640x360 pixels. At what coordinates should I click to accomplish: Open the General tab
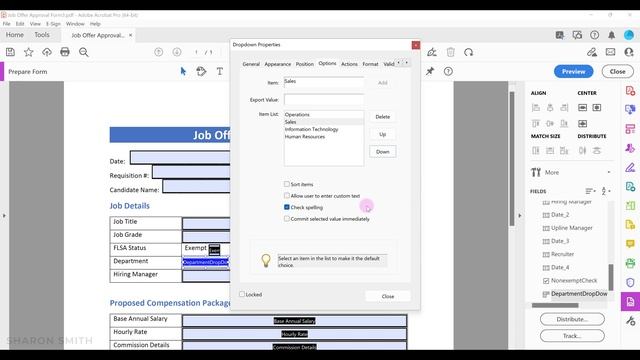(x=251, y=64)
